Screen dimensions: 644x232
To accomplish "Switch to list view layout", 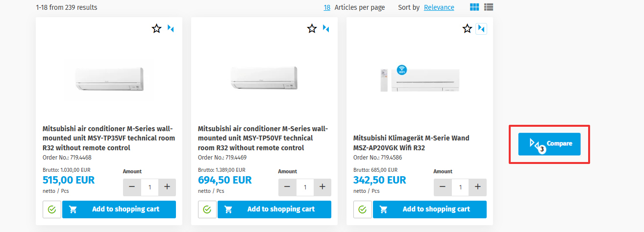I will [489, 7].
